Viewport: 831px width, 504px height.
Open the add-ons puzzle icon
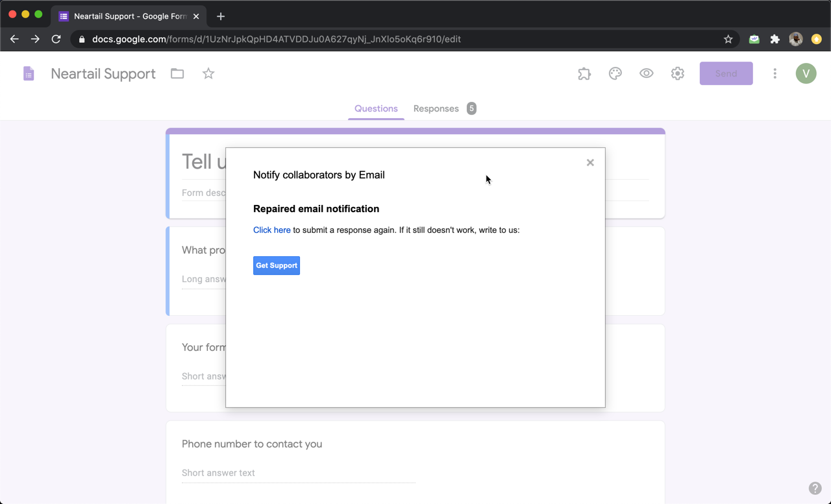click(x=584, y=74)
